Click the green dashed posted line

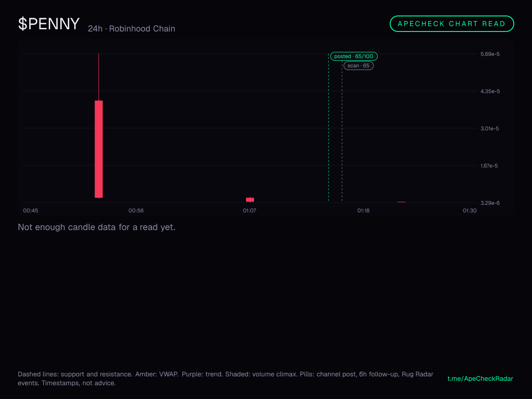click(x=329, y=129)
